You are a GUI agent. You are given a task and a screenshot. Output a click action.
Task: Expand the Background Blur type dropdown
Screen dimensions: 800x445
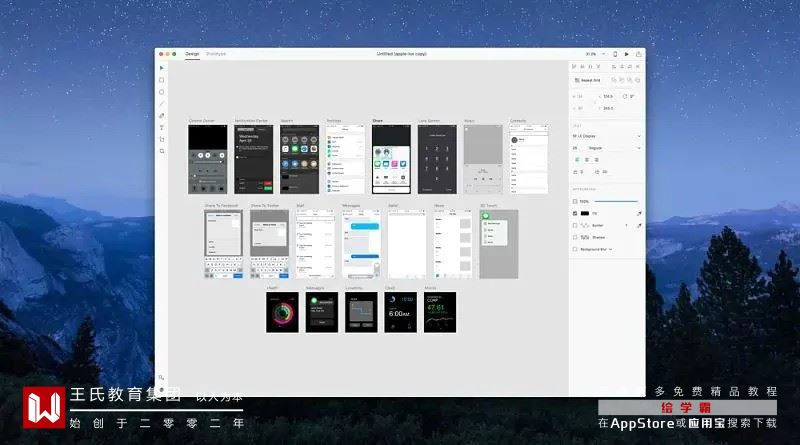pyautogui.click(x=611, y=249)
